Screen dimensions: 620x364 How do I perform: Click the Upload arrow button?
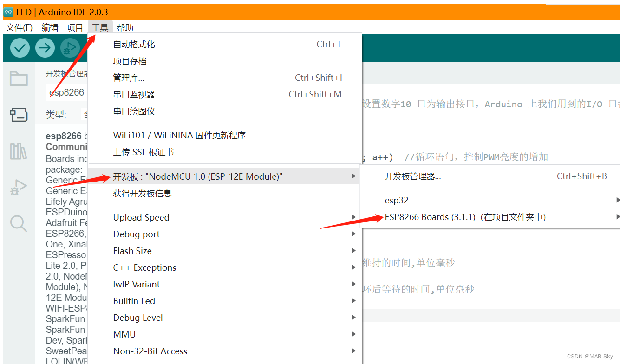[x=45, y=48]
